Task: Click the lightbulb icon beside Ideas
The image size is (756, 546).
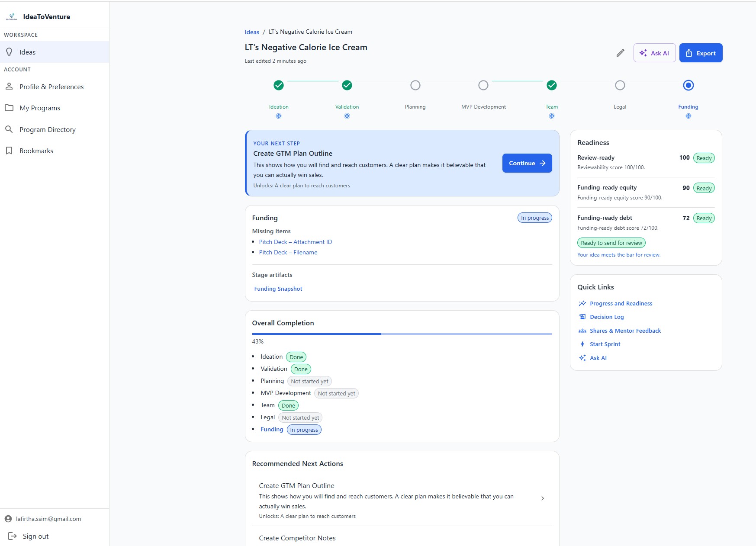Action: (x=9, y=52)
